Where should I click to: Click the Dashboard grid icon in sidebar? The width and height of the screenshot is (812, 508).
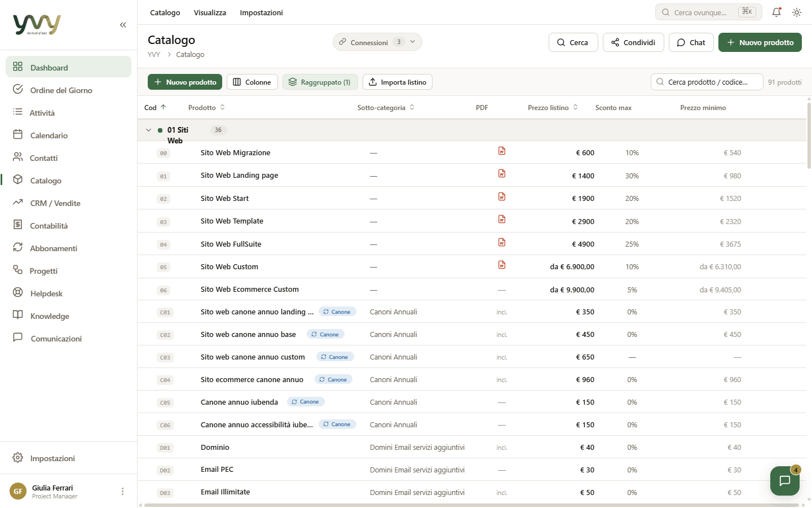tap(18, 67)
